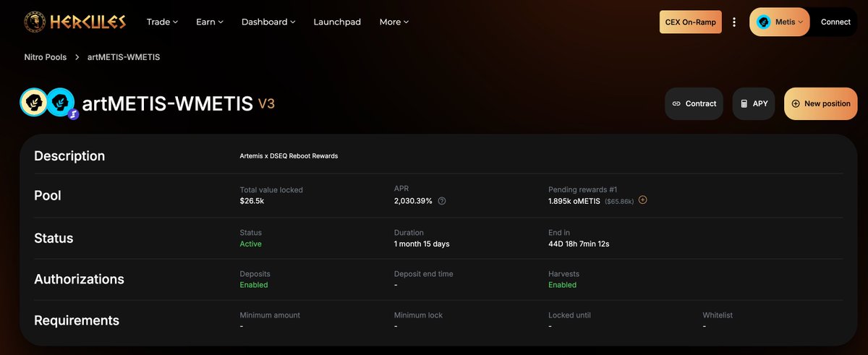This screenshot has height=355, width=868.
Task: Click the End in countdown value
Action: [x=579, y=244]
